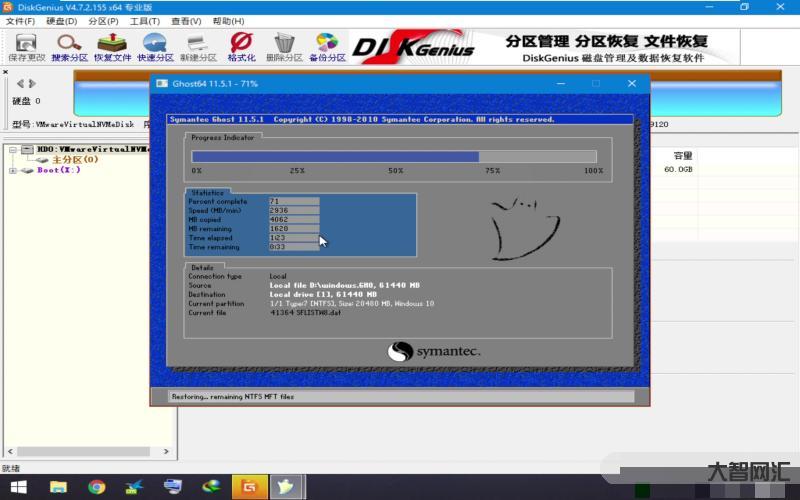Open the 恢复文件 (Recover Files) tool
The height and width of the screenshot is (500, 800).
pyautogui.click(x=112, y=46)
